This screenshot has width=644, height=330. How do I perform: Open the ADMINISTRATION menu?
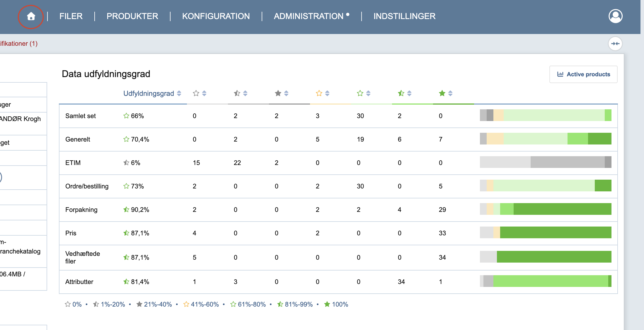tap(309, 16)
